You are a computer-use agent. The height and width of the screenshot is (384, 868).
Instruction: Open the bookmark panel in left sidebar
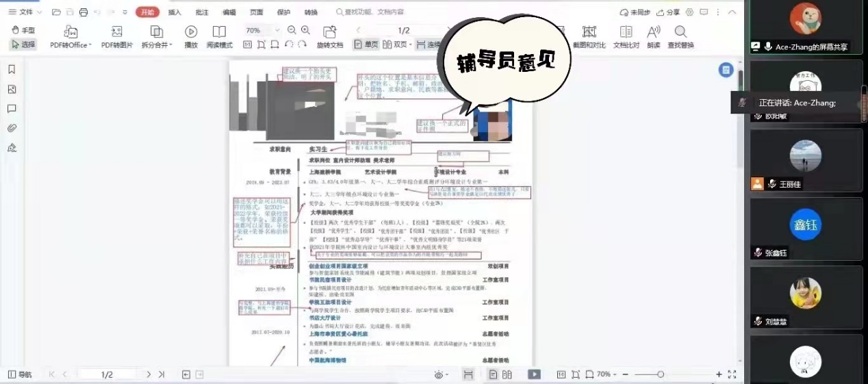pyautogui.click(x=12, y=69)
